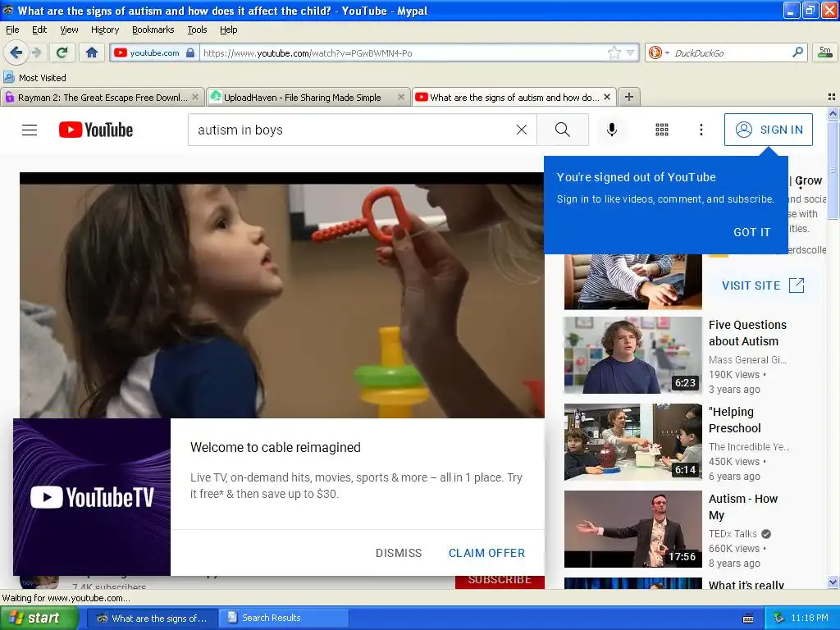Open the Edit menu
Image resolution: width=840 pixels, height=630 pixels.
pos(39,30)
